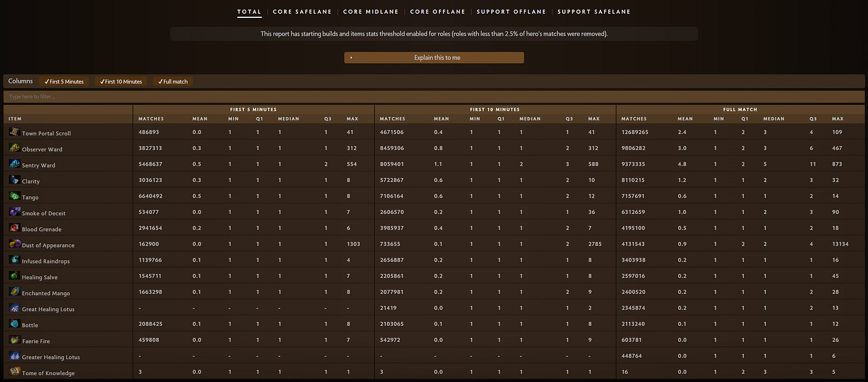This screenshot has width=868, height=382.
Task: Click the 2785 max value cell
Action: click(595, 244)
